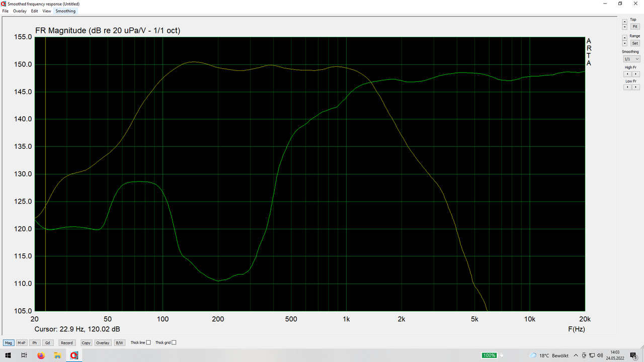Click the FR Magnitude graph title
This screenshot has width=644, height=362.
(108, 31)
